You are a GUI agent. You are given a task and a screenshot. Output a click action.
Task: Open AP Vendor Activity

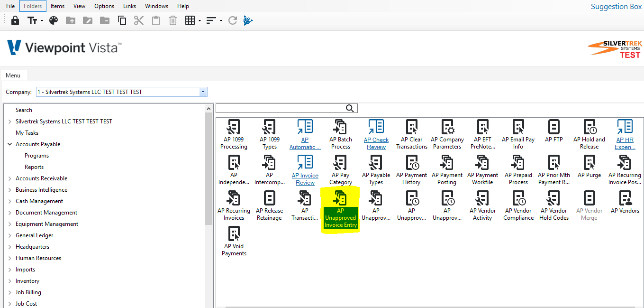click(x=483, y=205)
